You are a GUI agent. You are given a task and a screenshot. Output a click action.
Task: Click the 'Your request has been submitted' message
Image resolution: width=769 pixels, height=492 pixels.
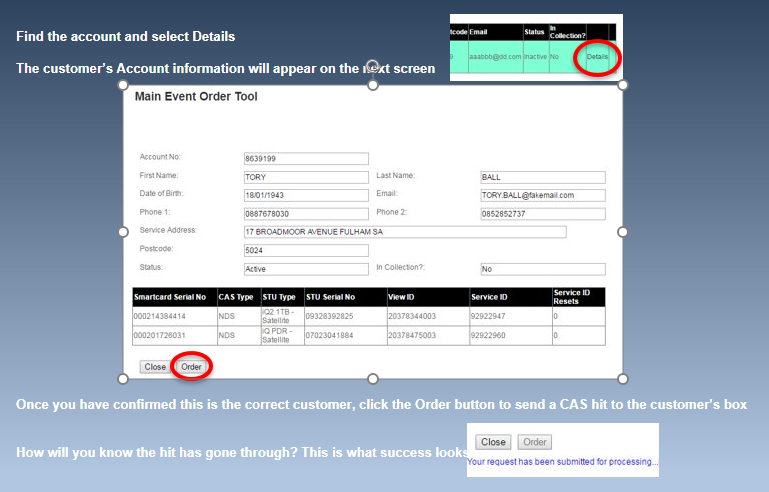tap(562, 462)
